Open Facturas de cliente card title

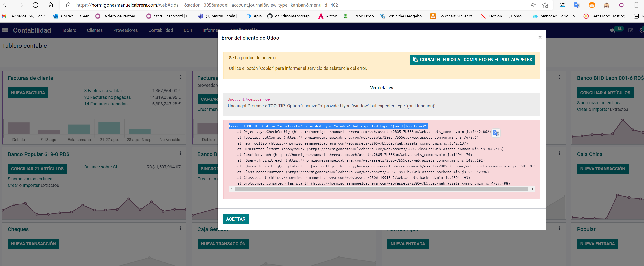(x=30, y=78)
